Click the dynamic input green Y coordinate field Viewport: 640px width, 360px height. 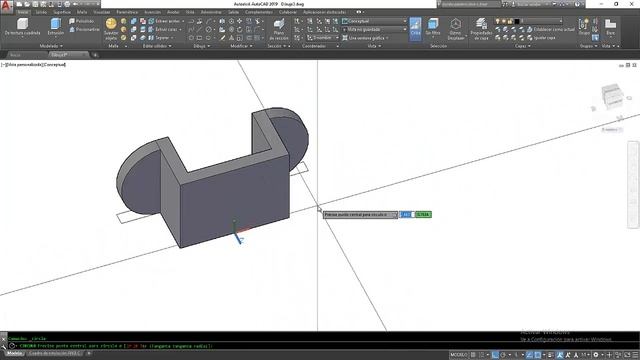[423, 214]
